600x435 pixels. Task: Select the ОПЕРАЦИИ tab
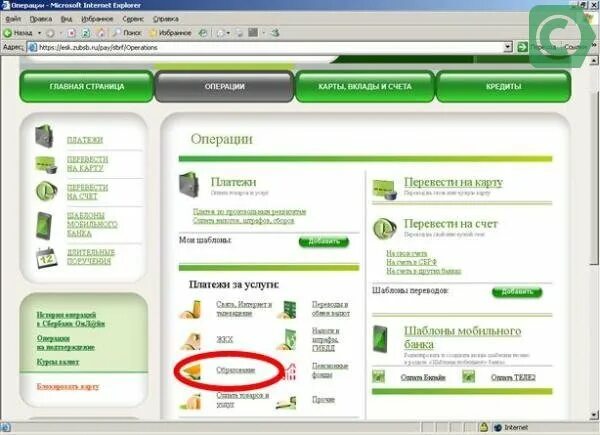[224, 86]
